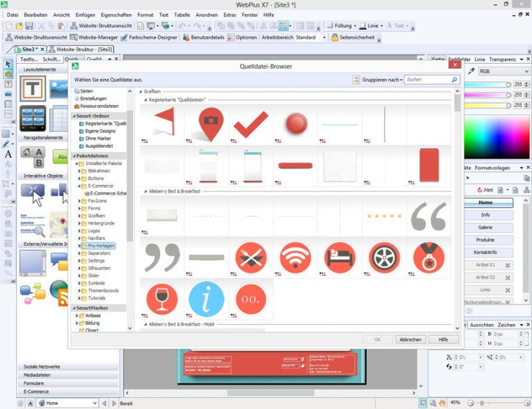Open the Gruppieren nach dropdown
The height and width of the screenshot is (409, 532).
click(x=382, y=80)
